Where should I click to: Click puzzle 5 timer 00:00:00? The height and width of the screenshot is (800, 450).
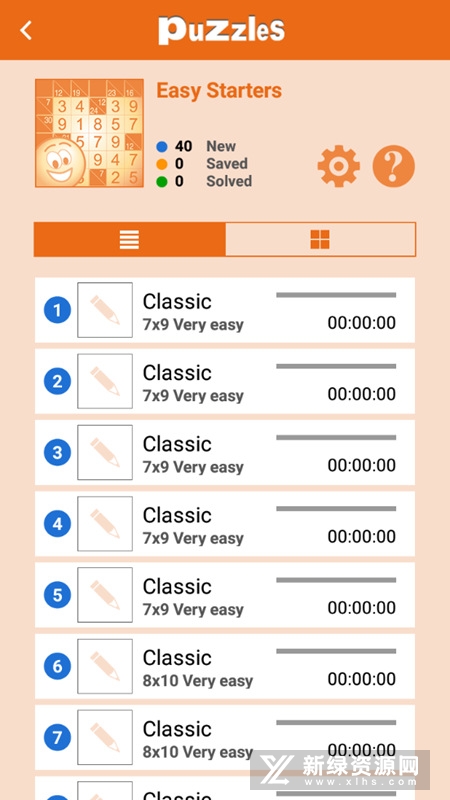click(362, 608)
